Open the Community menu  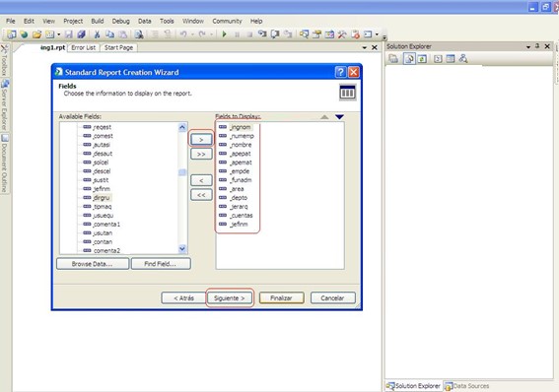coord(227,21)
